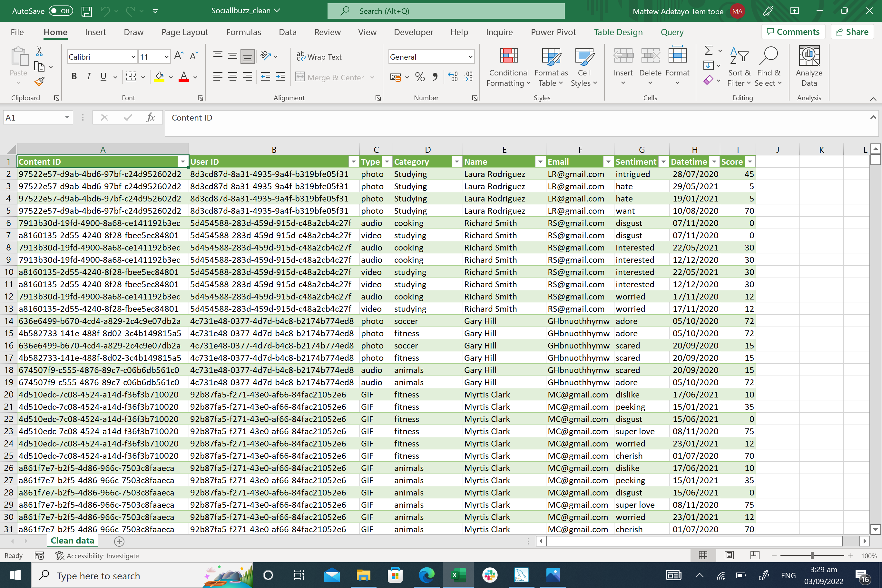Click Format as Table button
The image size is (882, 588).
click(551, 67)
